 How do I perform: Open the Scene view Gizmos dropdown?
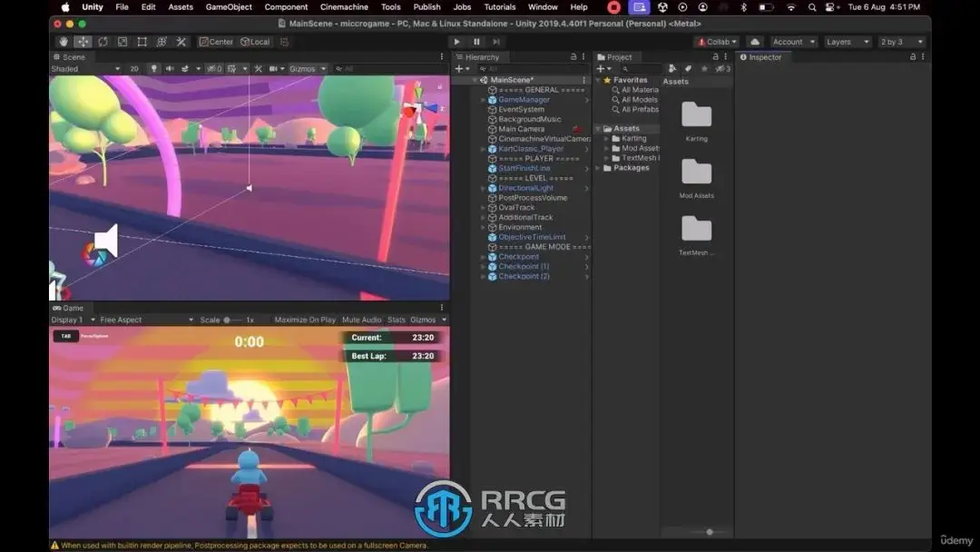[308, 69]
